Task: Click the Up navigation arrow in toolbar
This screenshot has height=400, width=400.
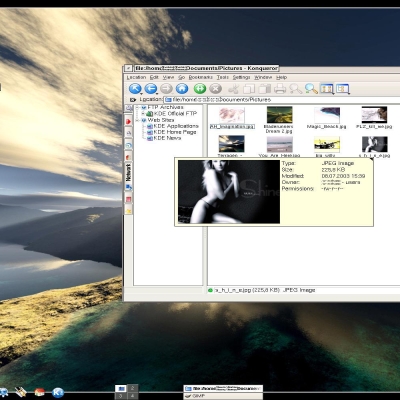Action: click(x=135, y=88)
